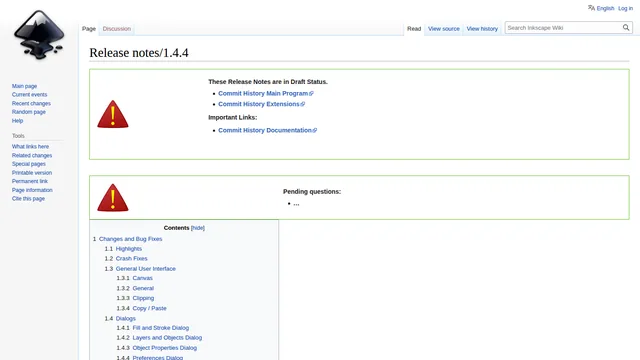Open Recent changes in the sidebar

pos(31,104)
